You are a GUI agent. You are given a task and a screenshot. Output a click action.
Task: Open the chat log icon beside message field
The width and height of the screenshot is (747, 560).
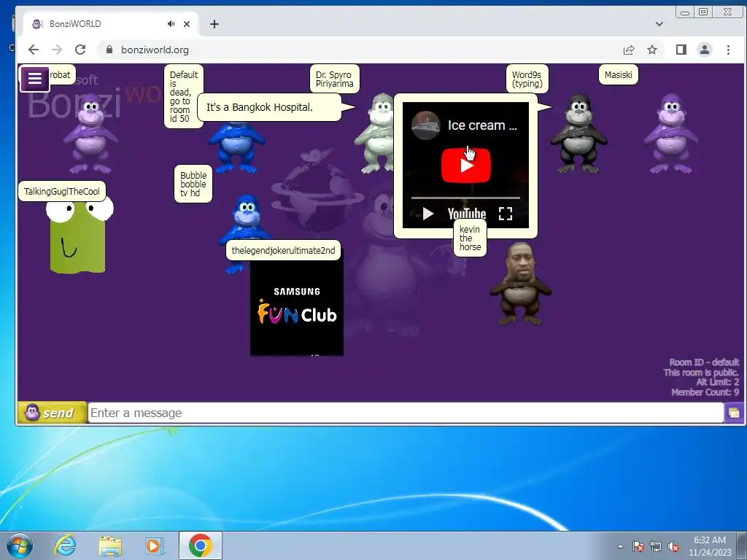[x=734, y=413]
